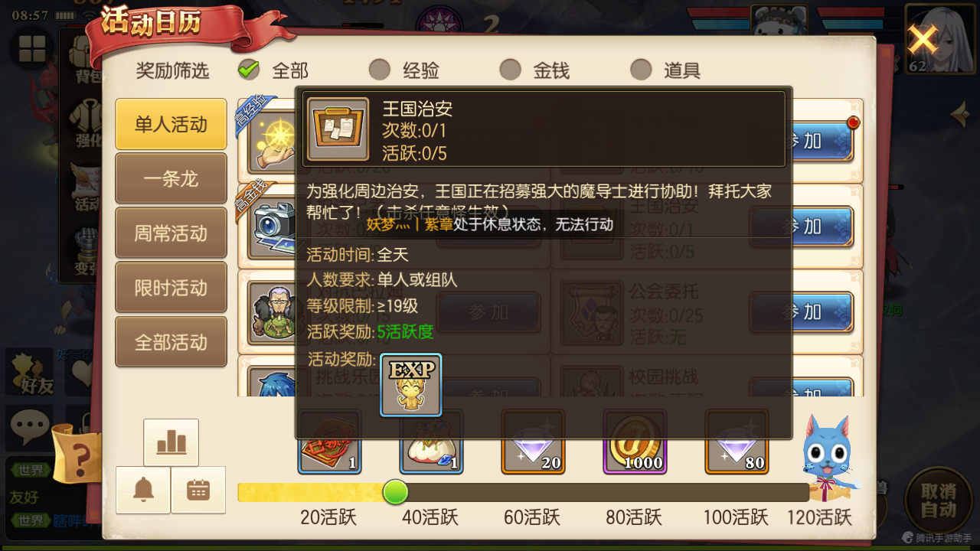Open the calendar icon button

198,490
